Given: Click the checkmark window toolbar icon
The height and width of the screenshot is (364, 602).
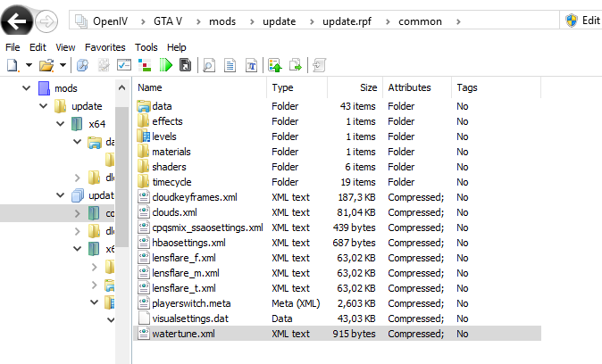Looking at the screenshot, I should (124, 65).
